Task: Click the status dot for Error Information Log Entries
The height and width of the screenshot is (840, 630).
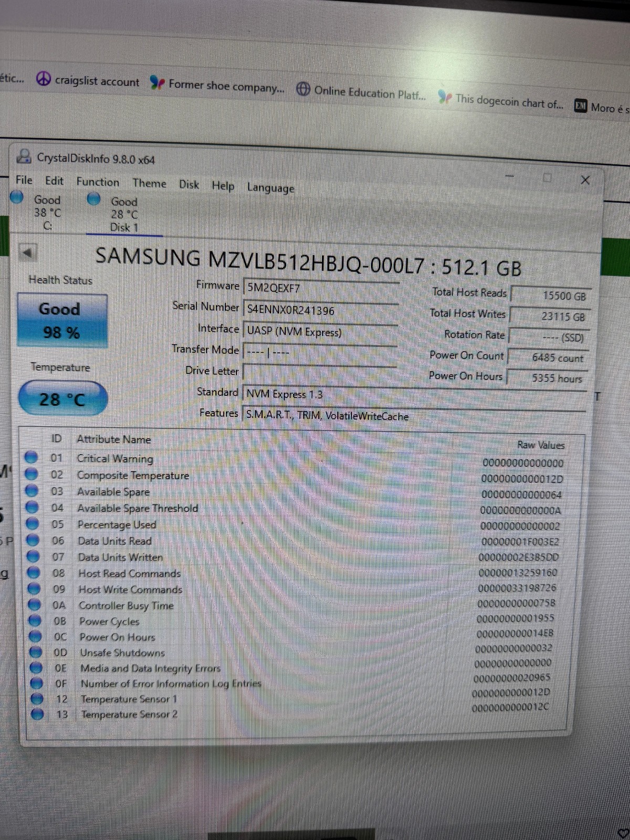Action: click(x=37, y=684)
